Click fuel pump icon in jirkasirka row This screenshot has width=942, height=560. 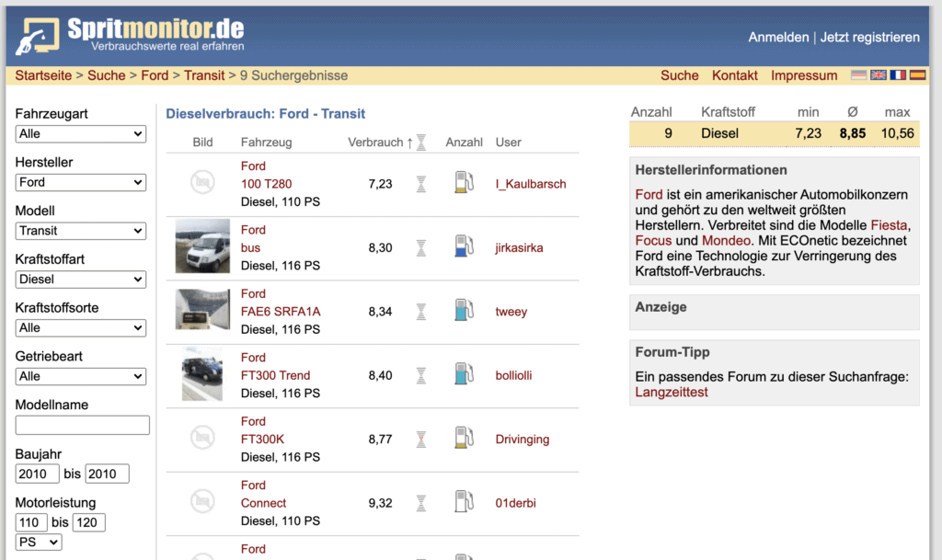click(464, 246)
